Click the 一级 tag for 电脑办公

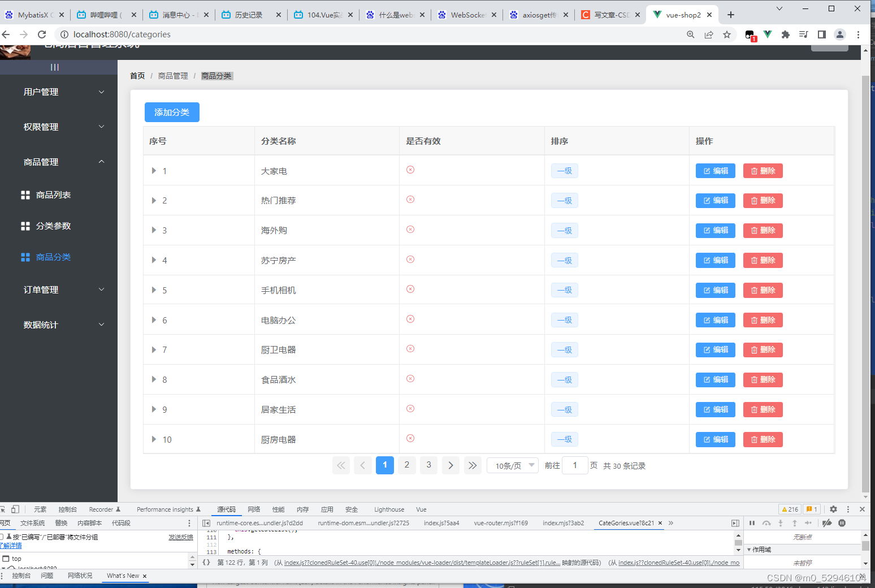pos(565,320)
